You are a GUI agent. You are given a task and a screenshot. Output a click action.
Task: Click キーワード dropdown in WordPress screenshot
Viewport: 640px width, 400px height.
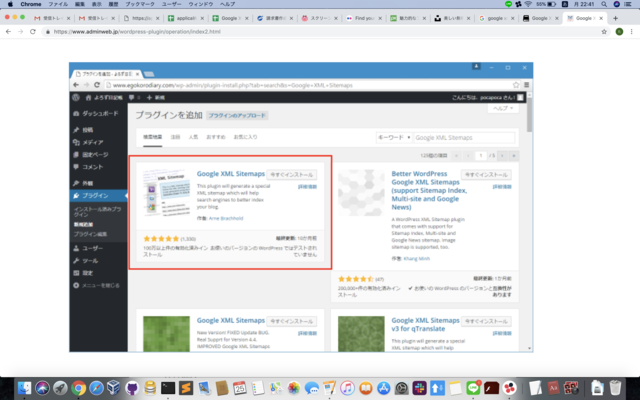(x=393, y=138)
